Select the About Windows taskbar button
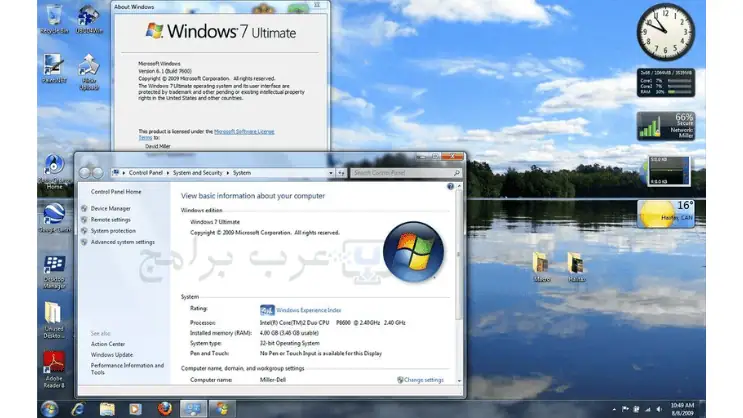The width and height of the screenshot is (743, 418). tap(222, 409)
